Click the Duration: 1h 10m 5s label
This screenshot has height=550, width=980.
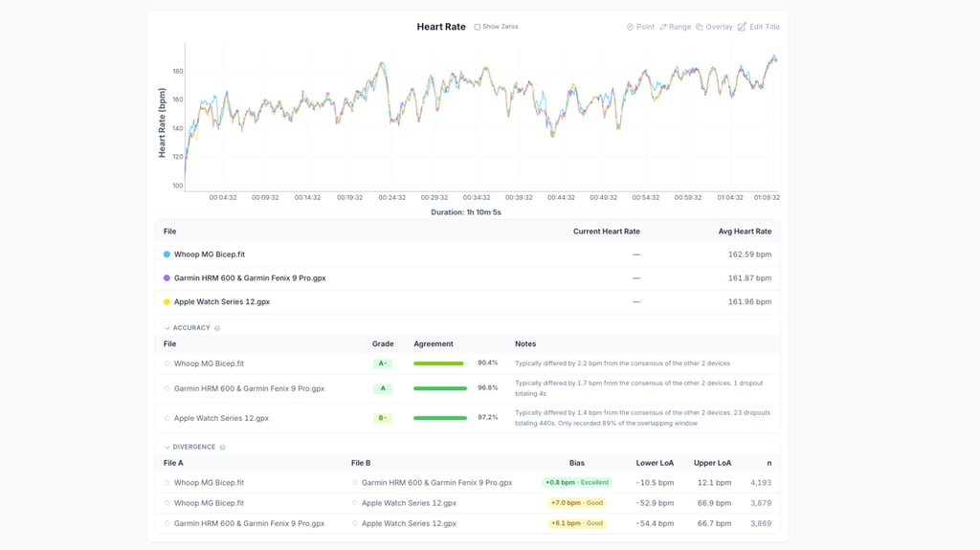tap(466, 212)
